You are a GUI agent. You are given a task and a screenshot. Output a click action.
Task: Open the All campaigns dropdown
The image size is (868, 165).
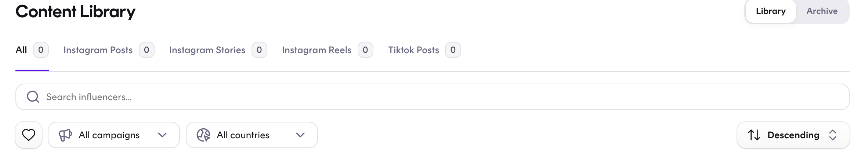pos(114,135)
